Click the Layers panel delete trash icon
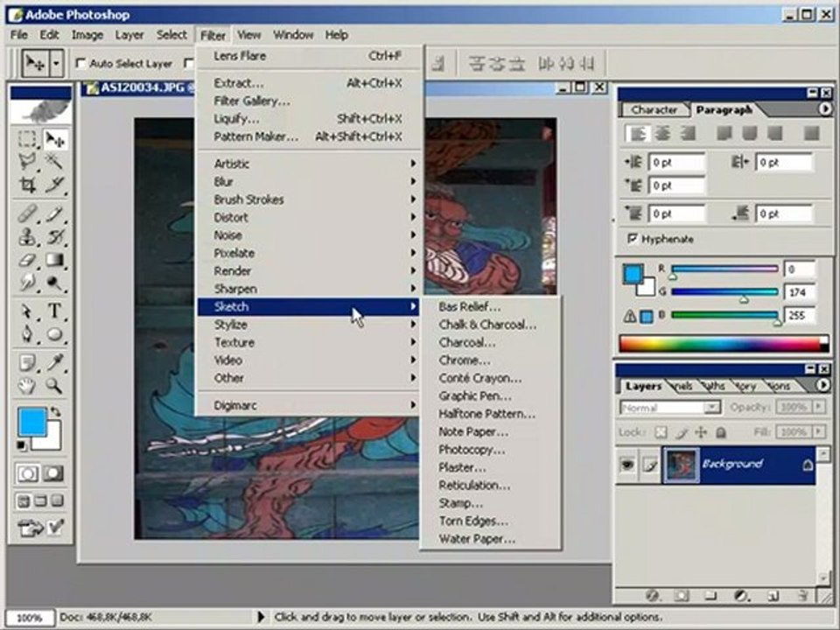The image size is (840, 630). tap(802, 595)
